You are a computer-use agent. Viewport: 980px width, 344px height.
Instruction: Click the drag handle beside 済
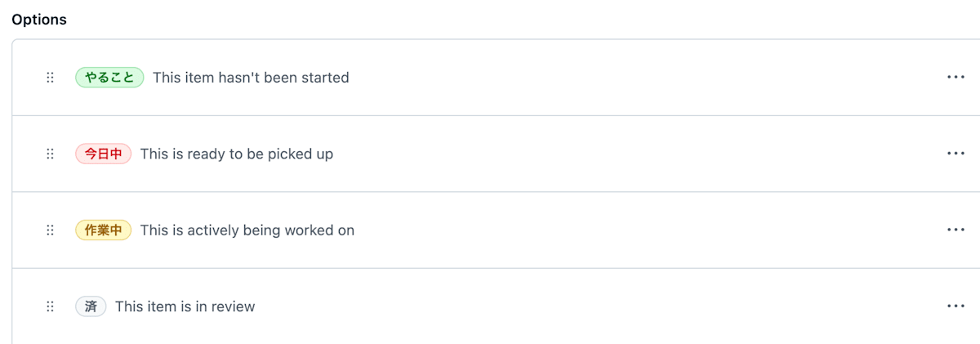pos(50,306)
